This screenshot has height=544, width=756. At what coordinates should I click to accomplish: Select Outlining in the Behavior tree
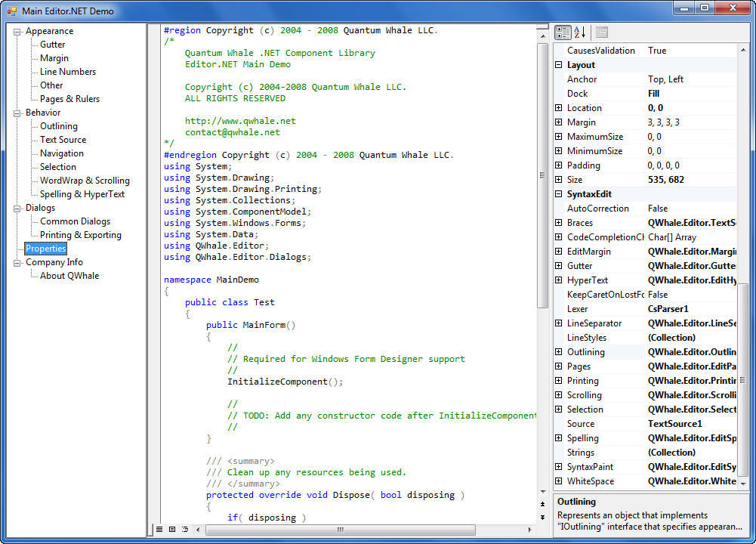(x=59, y=126)
